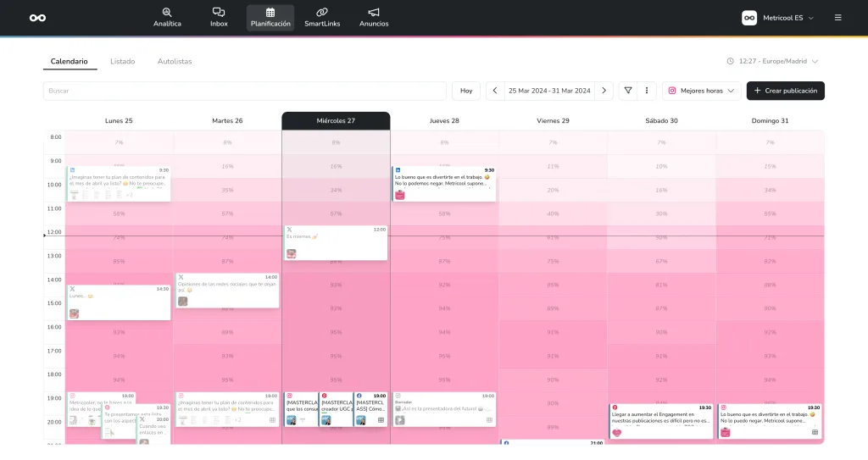Open the Europe/Madrid timezone dropdown
The width and height of the screenshot is (868, 460).
[772, 62]
